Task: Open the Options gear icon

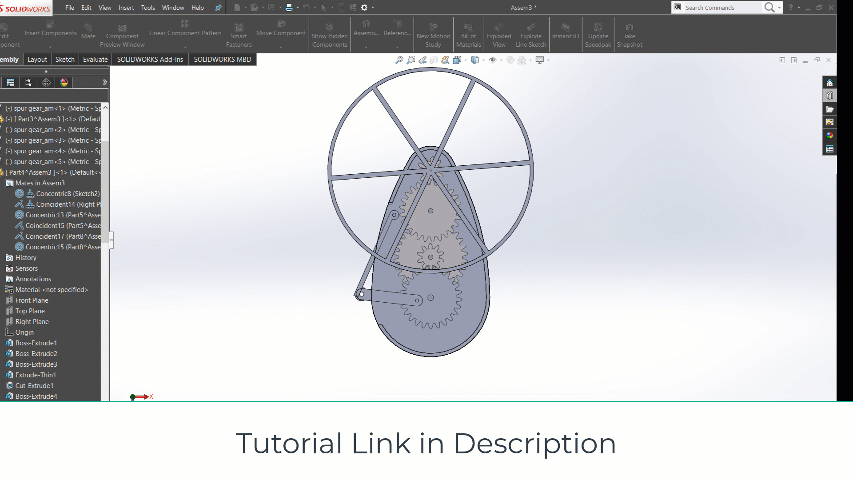Action: click(x=364, y=8)
